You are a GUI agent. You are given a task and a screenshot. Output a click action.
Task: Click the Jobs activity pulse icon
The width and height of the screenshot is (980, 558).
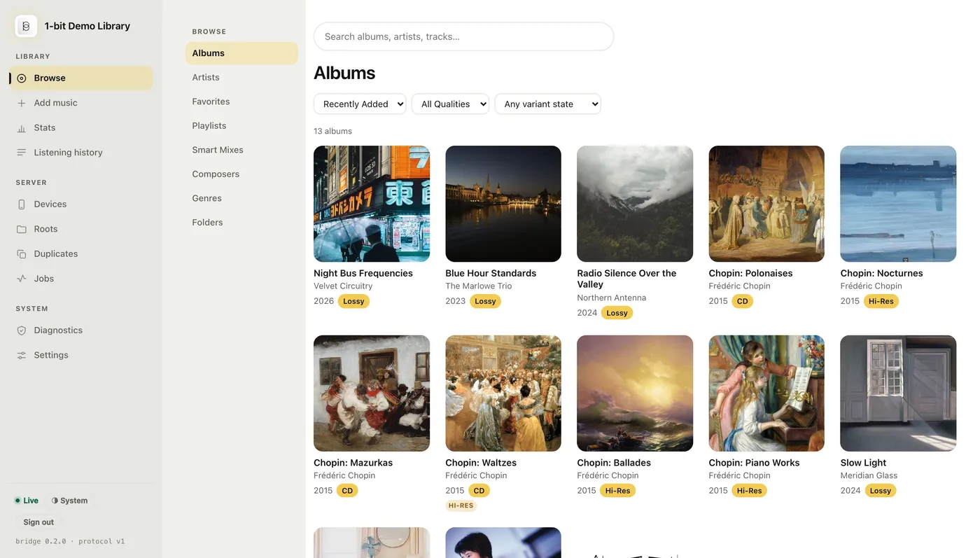click(x=22, y=279)
